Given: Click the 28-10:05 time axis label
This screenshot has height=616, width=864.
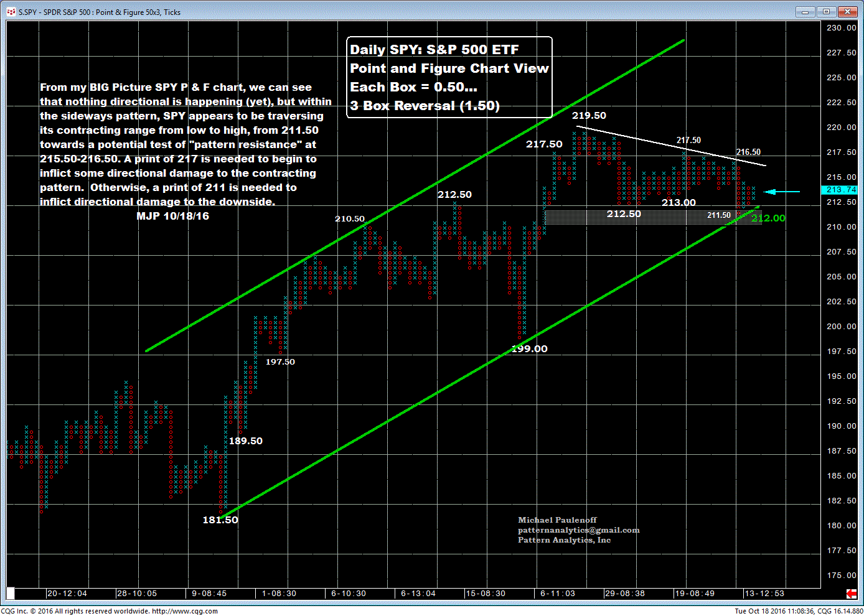Looking at the screenshot, I should point(137,594).
